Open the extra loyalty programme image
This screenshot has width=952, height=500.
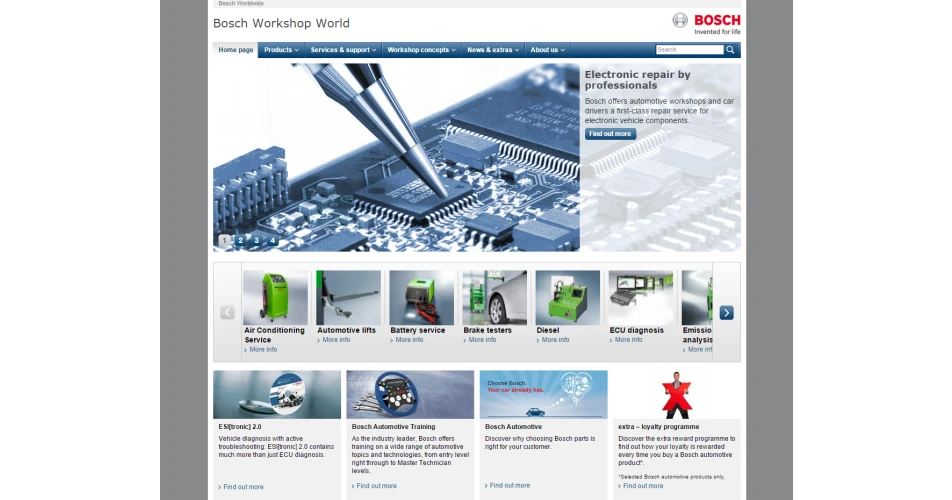(677, 394)
